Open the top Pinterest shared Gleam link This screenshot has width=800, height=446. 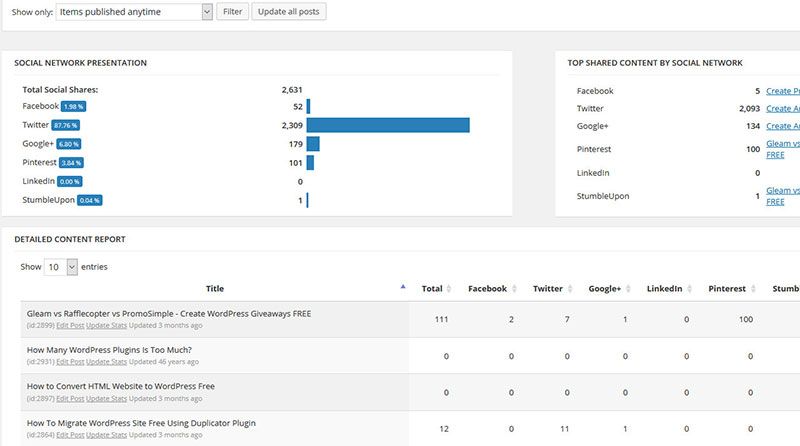[782, 144]
